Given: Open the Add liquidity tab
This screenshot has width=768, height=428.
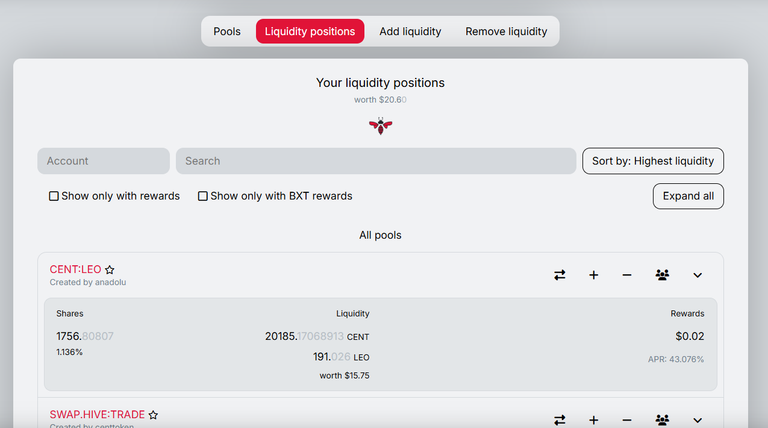Looking at the screenshot, I should point(410,31).
